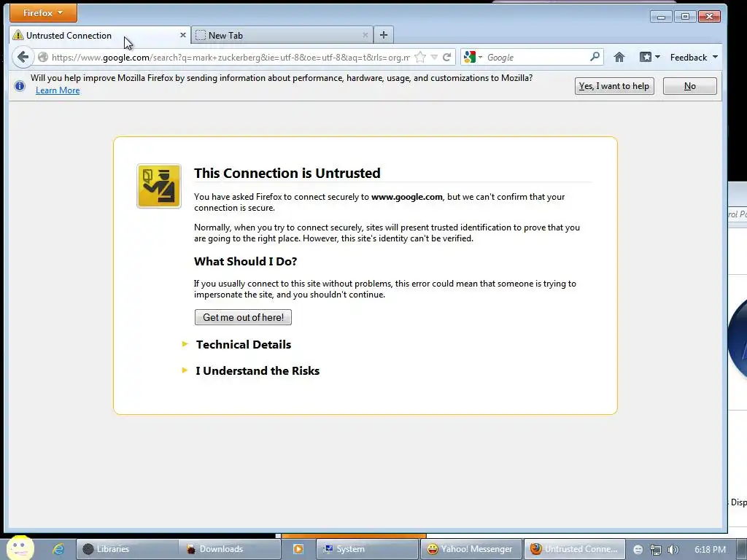
Task: Open the Google search engine selector dropdown
Action: (x=473, y=57)
